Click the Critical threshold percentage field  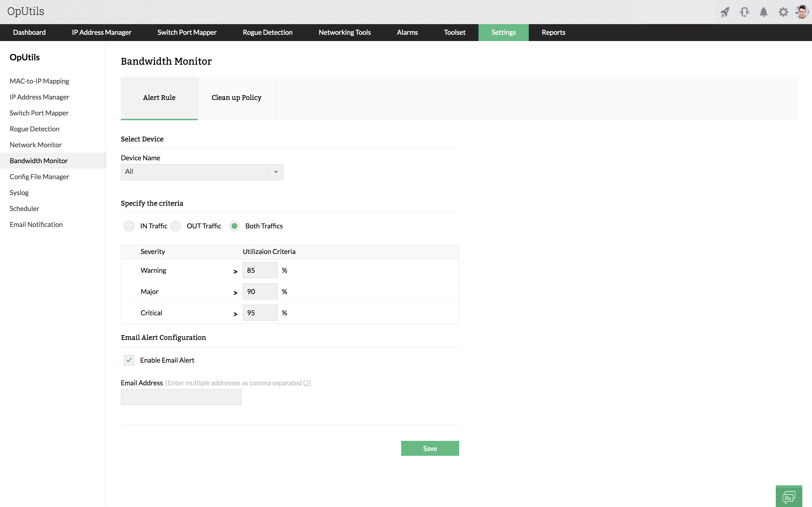coord(260,313)
